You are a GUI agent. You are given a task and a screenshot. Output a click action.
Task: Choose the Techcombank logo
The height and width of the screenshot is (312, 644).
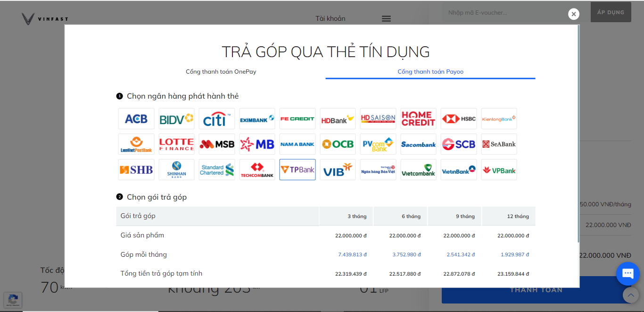tap(257, 170)
